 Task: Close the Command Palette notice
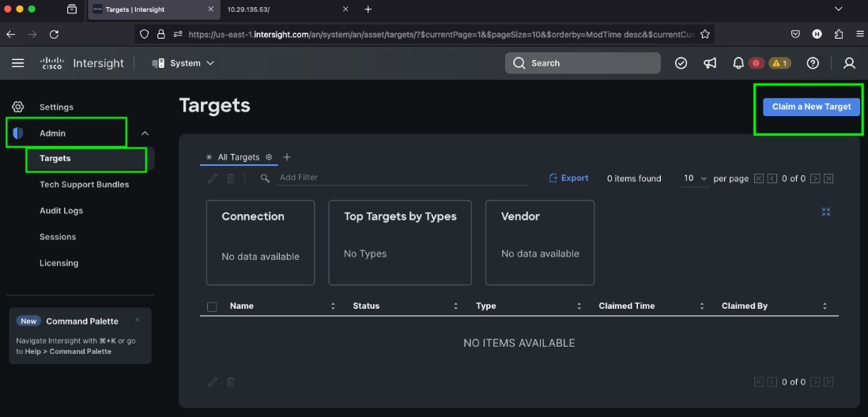(137, 320)
